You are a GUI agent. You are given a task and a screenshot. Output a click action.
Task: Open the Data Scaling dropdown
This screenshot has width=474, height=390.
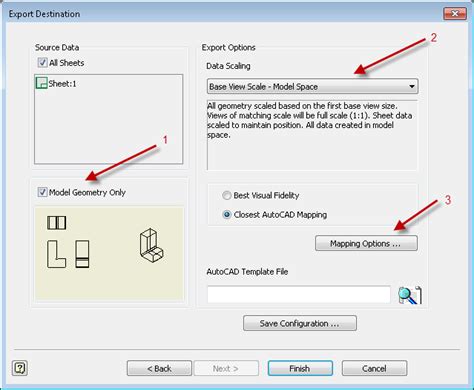tap(312, 86)
